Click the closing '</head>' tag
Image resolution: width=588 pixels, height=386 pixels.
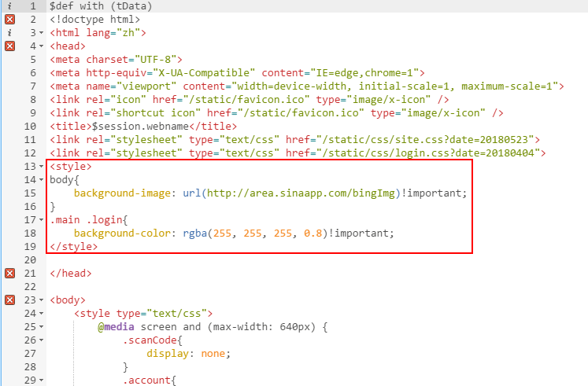click(71, 274)
